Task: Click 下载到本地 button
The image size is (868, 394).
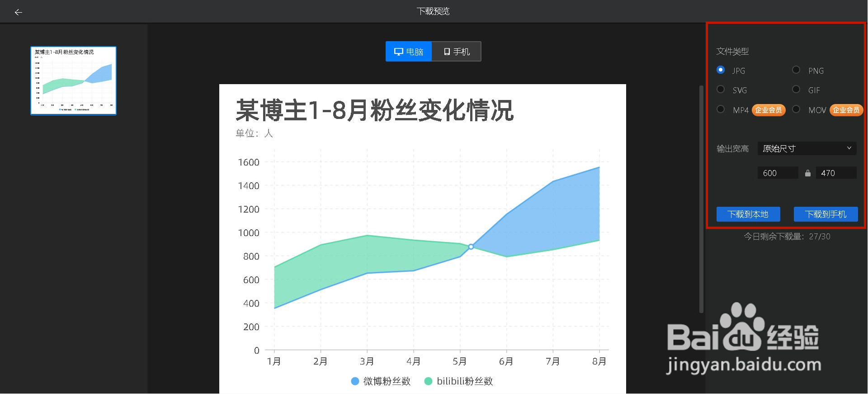Action: [748, 214]
